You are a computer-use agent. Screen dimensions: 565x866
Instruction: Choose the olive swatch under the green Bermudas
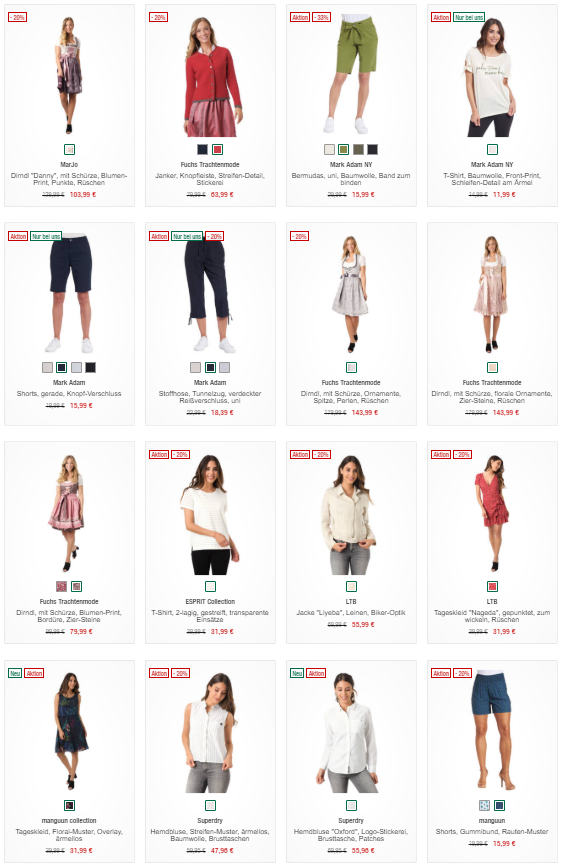[x=358, y=149]
